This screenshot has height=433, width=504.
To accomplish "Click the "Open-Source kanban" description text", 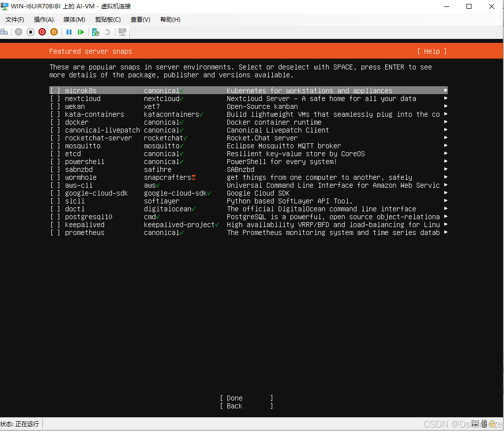I will (x=262, y=106).
